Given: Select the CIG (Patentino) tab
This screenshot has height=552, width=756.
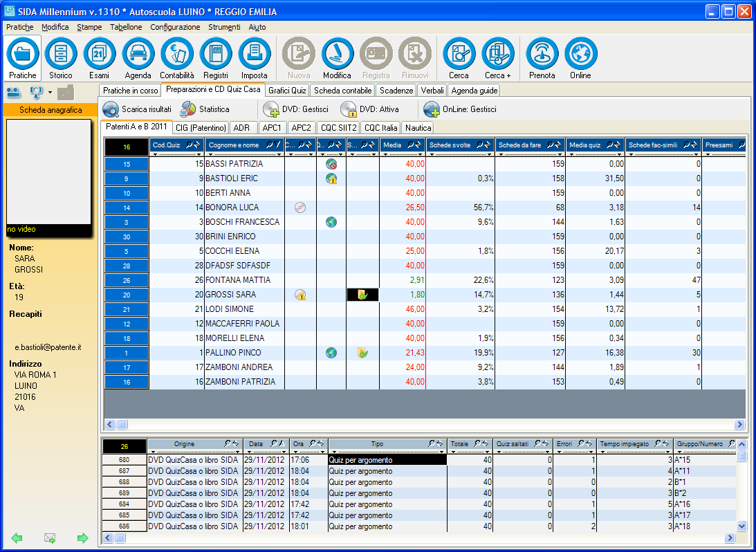Looking at the screenshot, I should coord(201,128).
